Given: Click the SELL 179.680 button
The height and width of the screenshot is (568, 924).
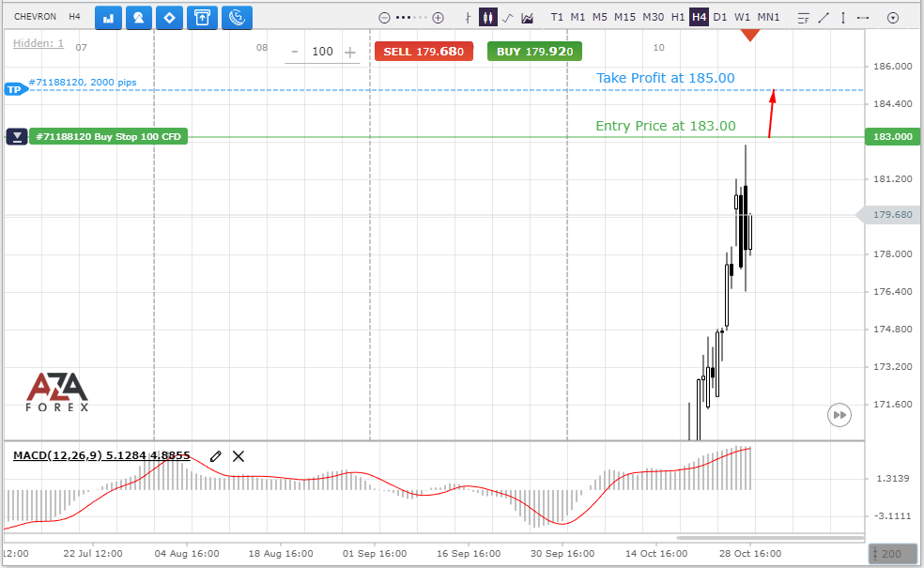Looking at the screenshot, I should [423, 52].
